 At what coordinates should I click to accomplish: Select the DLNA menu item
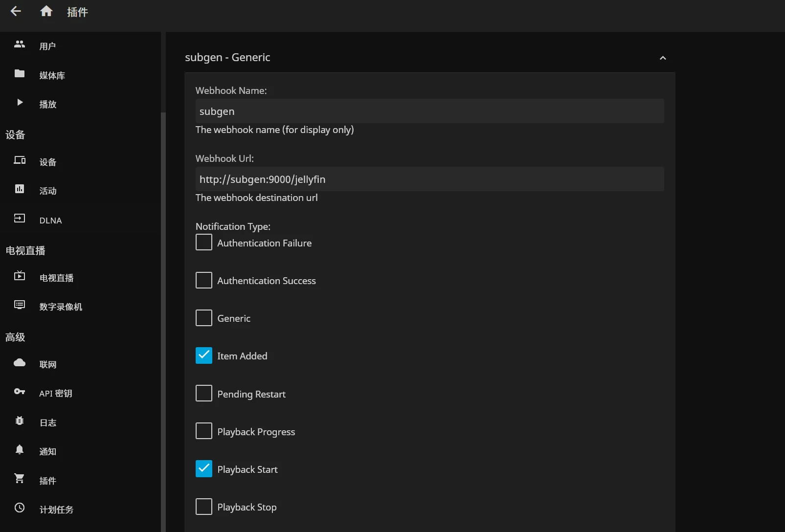(50, 221)
